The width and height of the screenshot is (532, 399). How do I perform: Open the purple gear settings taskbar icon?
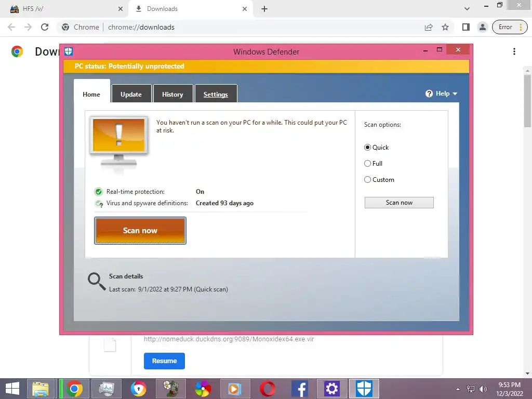coord(332,389)
